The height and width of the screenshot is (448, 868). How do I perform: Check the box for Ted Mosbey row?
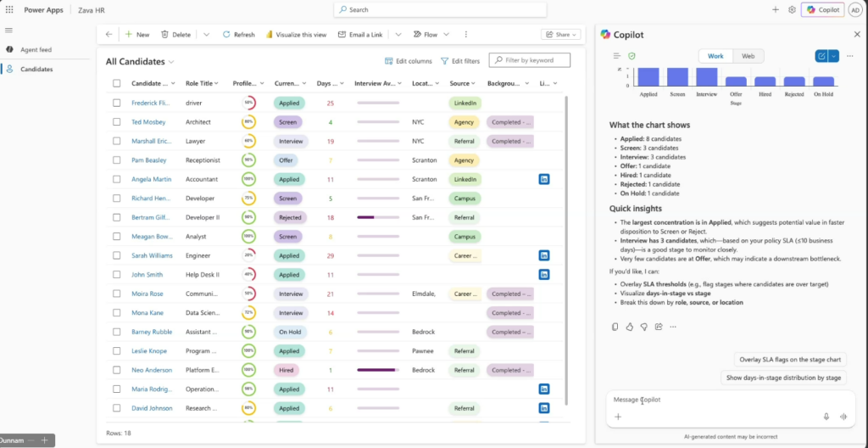pyautogui.click(x=116, y=122)
